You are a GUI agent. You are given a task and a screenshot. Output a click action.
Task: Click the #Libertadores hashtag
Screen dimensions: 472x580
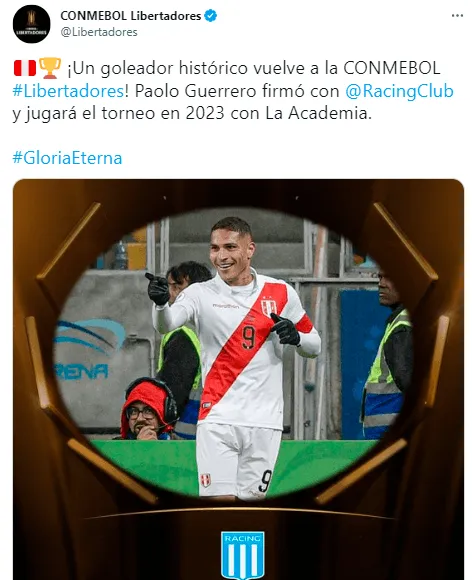click(x=68, y=91)
